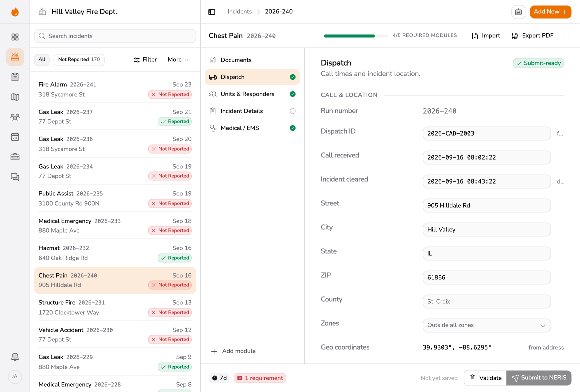The height and width of the screenshot is (392, 580).
Task: Go to Incidents breadcrumb link
Action: [239, 11]
